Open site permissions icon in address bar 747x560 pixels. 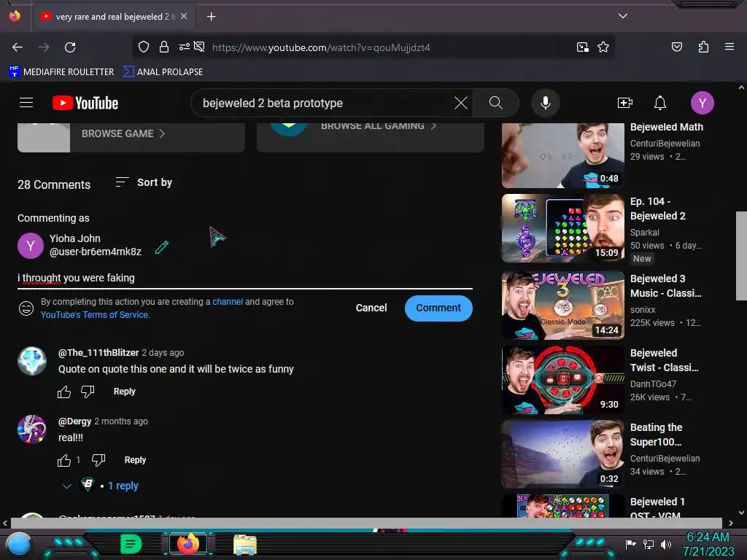[185, 47]
